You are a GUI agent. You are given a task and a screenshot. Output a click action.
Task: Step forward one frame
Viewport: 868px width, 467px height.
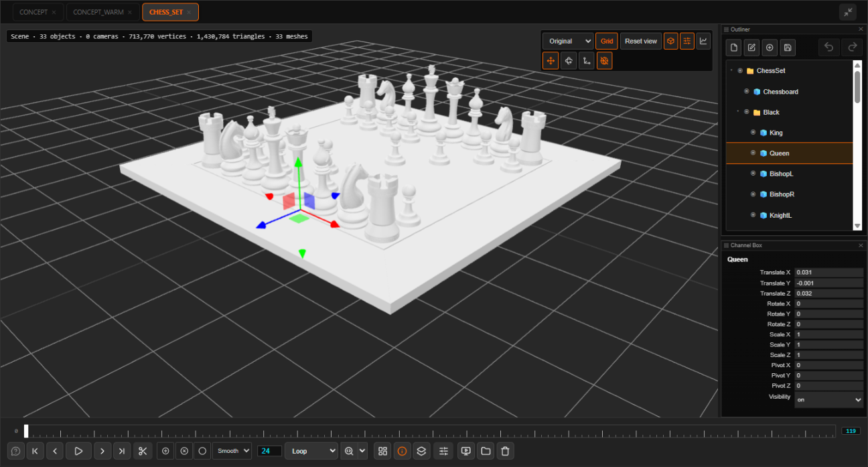[x=102, y=451]
